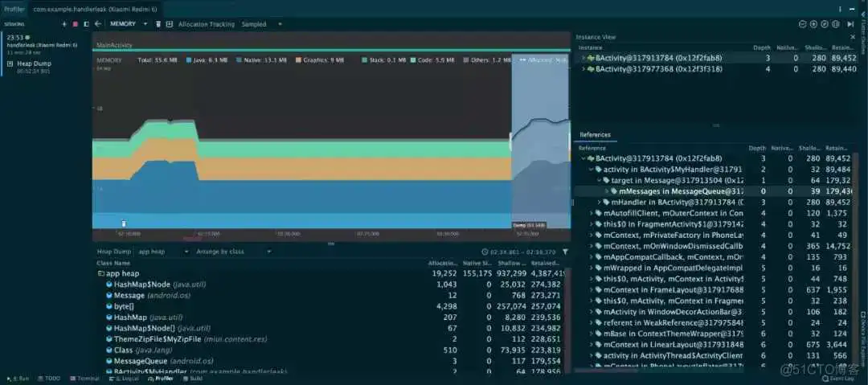Screen dimensions: 868x385
Task: Click the app heap folder icon
Action: (x=101, y=273)
